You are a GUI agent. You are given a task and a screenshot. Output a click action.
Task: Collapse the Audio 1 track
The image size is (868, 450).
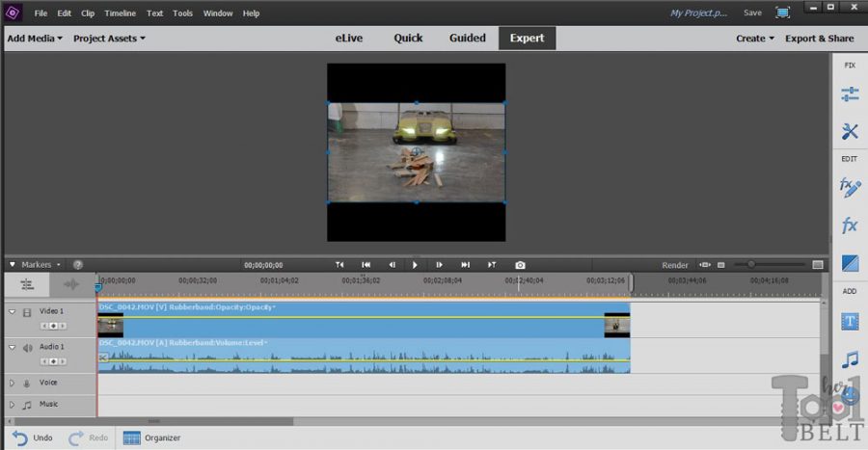point(13,347)
